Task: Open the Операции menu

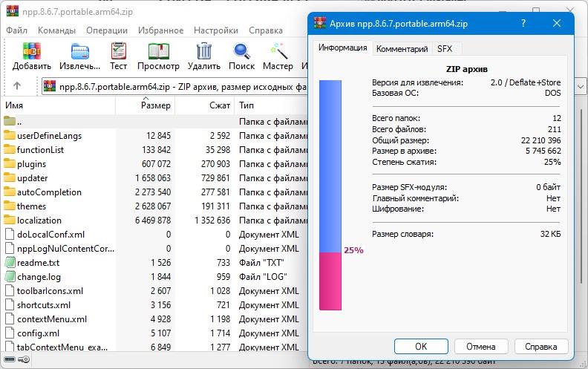Action: [107, 30]
